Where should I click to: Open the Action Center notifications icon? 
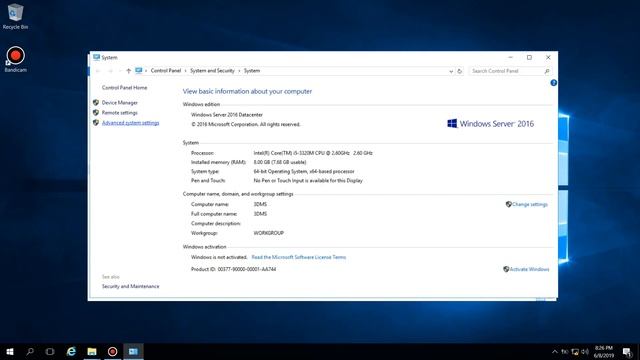pyautogui.click(x=627, y=351)
